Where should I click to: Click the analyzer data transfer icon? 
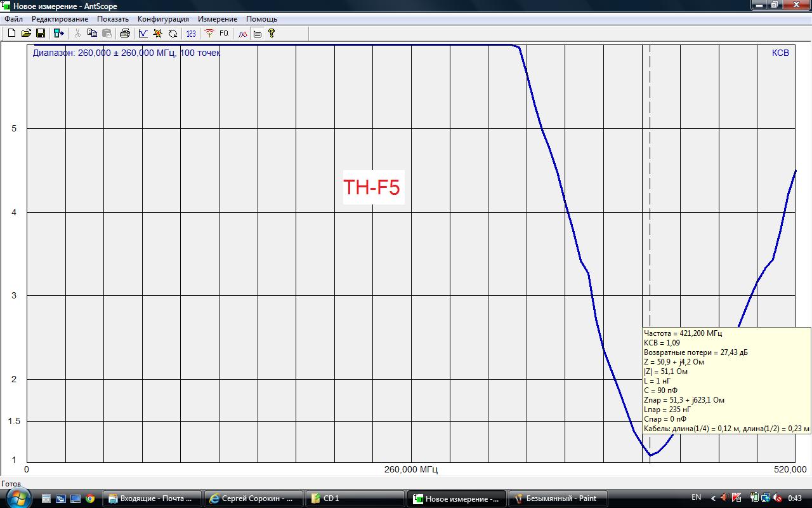[x=59, y=33]
